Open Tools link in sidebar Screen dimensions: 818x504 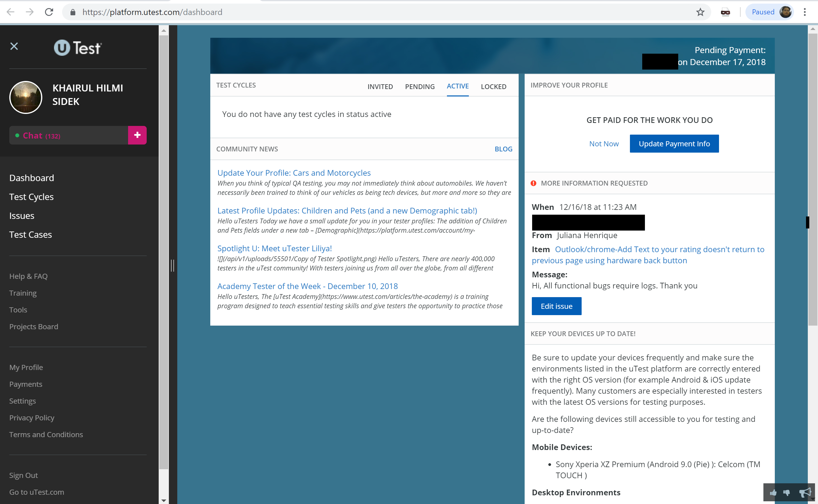coord(18,310)
